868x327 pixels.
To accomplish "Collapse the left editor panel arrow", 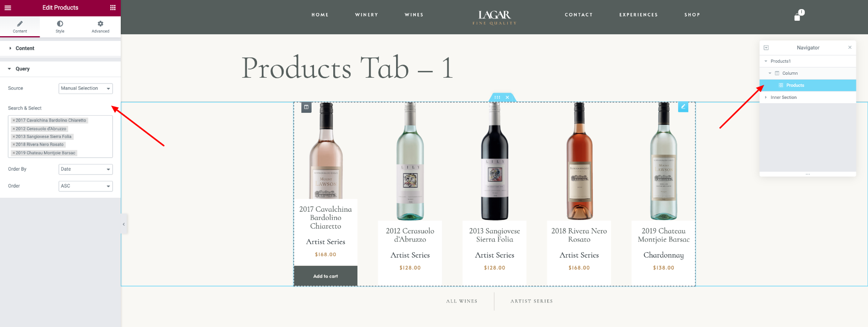I will click(124, 224).
